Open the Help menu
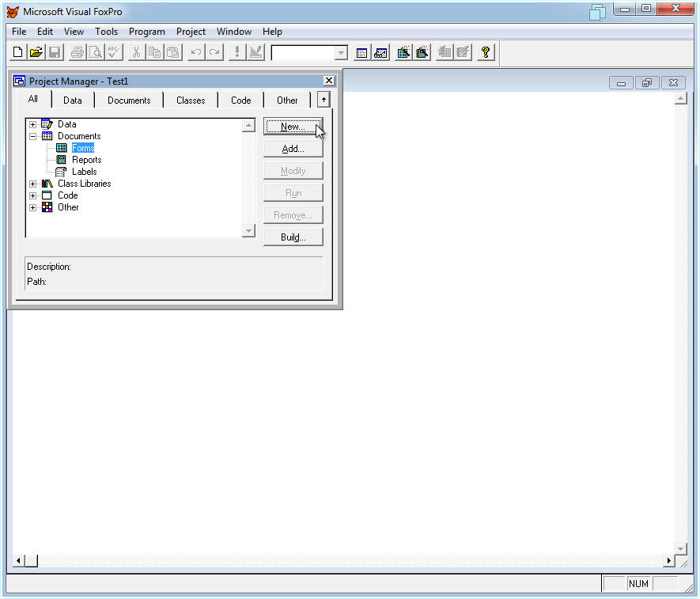This screenshot has width=700, height=599. click(272, 32)
